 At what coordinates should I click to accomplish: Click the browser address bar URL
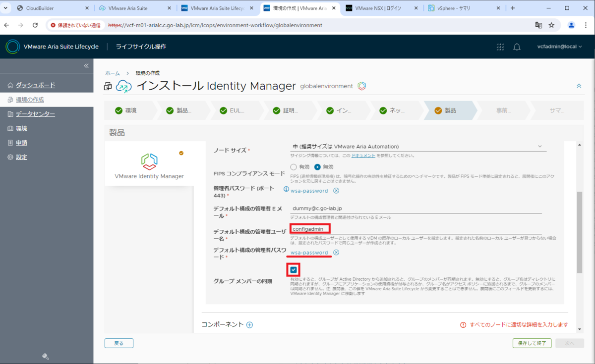(x=215, y=25)
